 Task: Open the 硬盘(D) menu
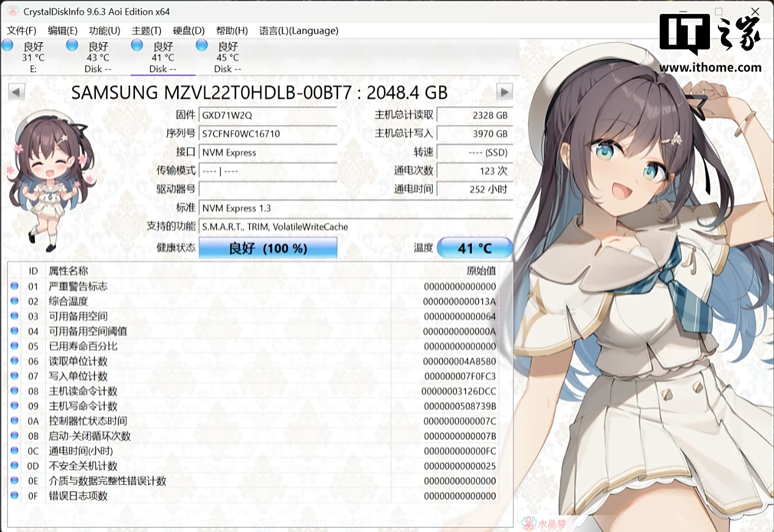[x=189, y=31]
